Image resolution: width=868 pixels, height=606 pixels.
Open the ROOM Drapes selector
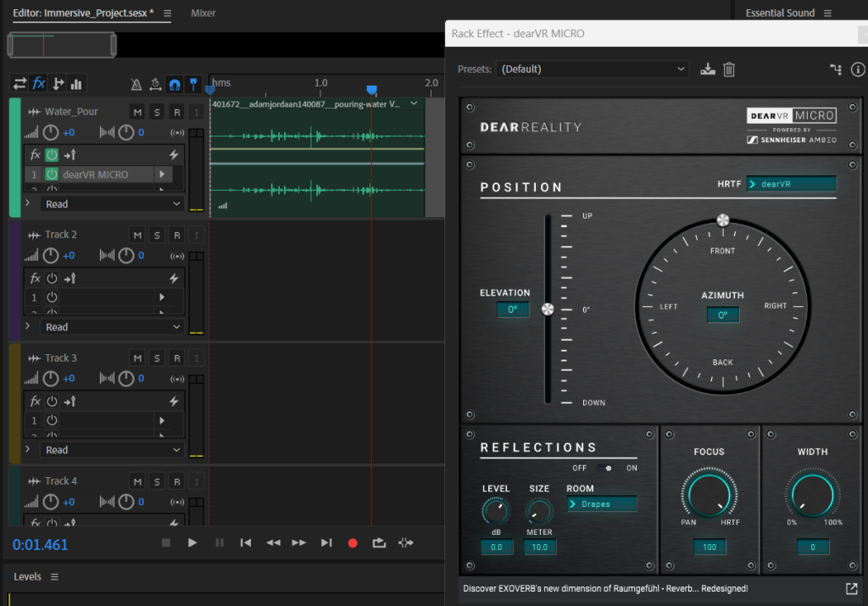[x=601, y=504]
